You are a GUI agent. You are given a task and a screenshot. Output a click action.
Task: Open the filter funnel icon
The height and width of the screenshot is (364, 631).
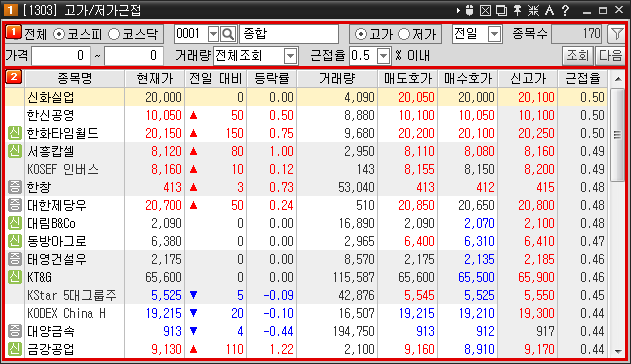point(616,34)
